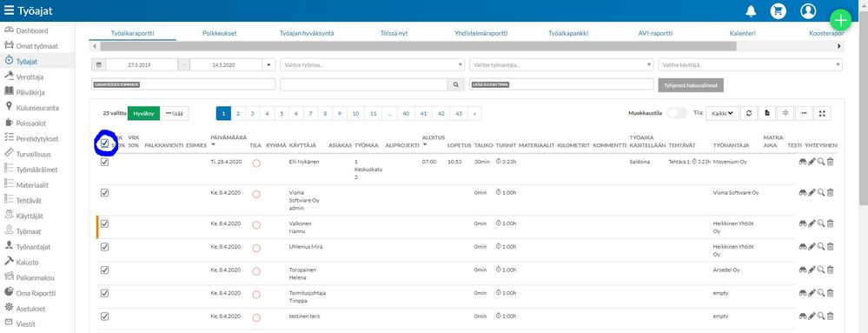The width and height of the screenshot is (868, 333).
Task: Click pencil edit icon in Elli Nykänen row
Action: click(x=812, y=162)
